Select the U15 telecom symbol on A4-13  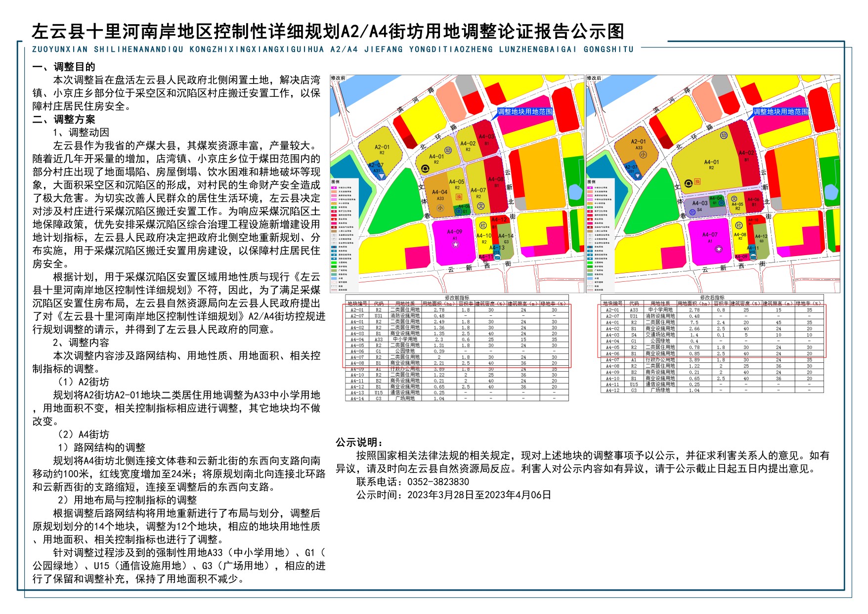pyautogui.click(x=497, y=258)
